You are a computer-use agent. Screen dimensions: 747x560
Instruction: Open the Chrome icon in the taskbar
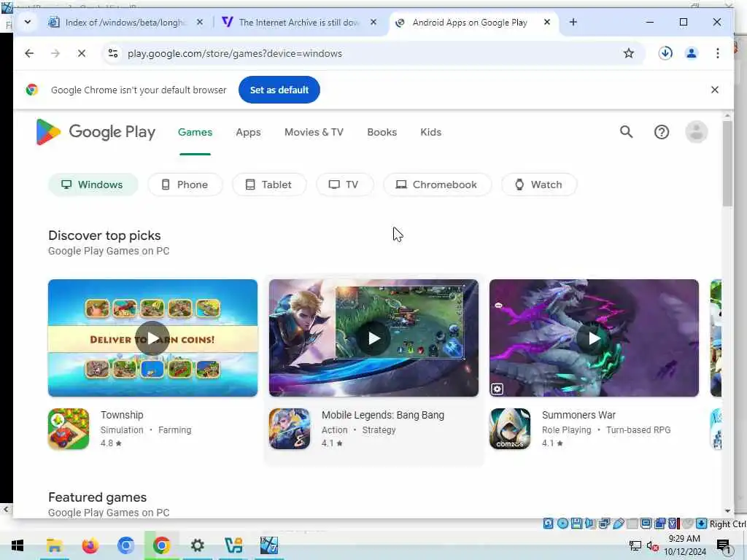pos(161,545)
